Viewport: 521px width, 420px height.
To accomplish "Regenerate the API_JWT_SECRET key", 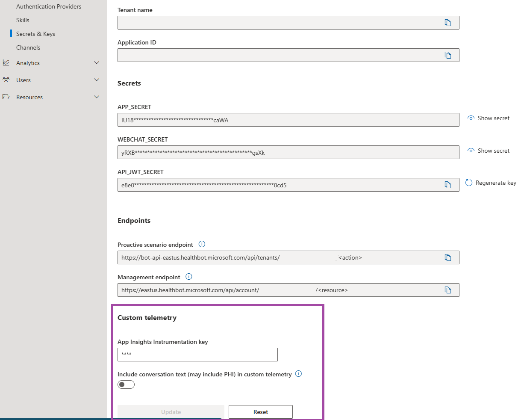I will [x=491, y=183].
